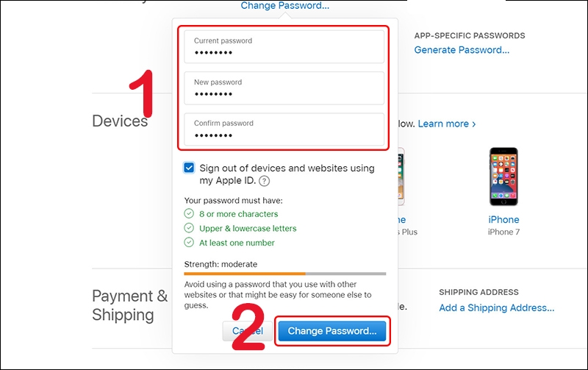
Task: Click the check icon for 'At least one number'
Action: 189,243
